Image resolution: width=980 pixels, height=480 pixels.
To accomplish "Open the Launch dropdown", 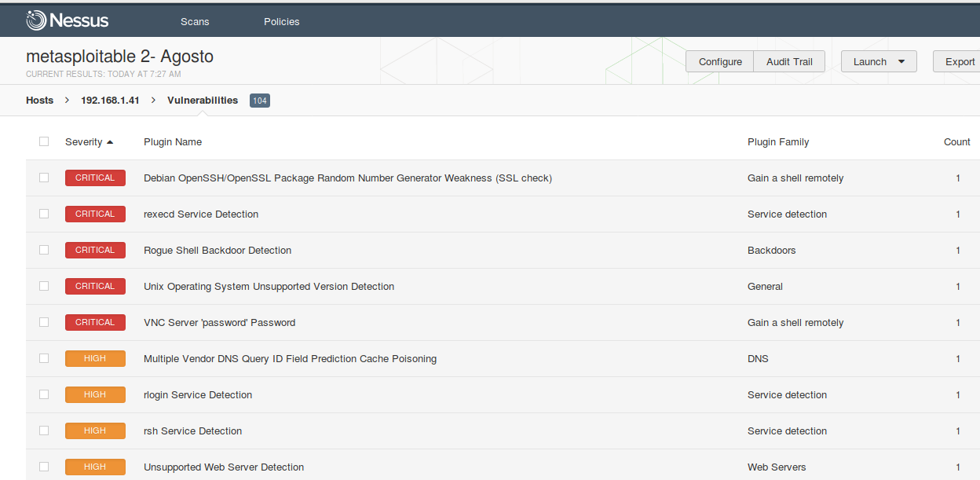I will click(879, 61).
